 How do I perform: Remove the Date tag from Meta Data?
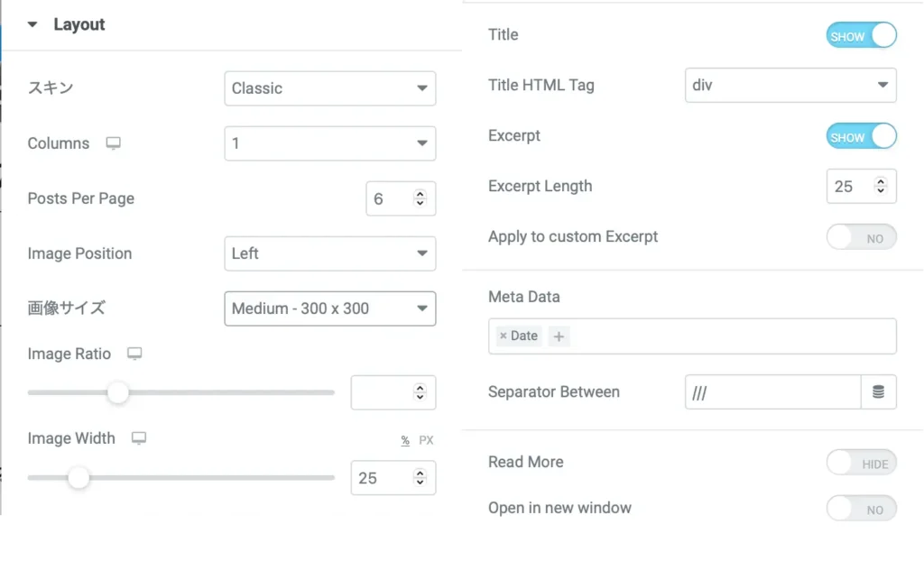(504, 336)
